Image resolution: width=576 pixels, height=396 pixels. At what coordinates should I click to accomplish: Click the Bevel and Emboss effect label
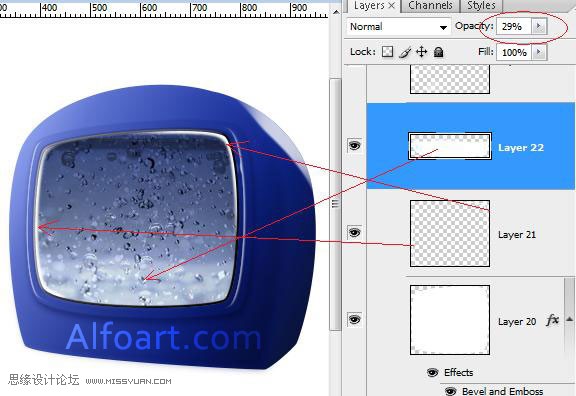(503, 391)
